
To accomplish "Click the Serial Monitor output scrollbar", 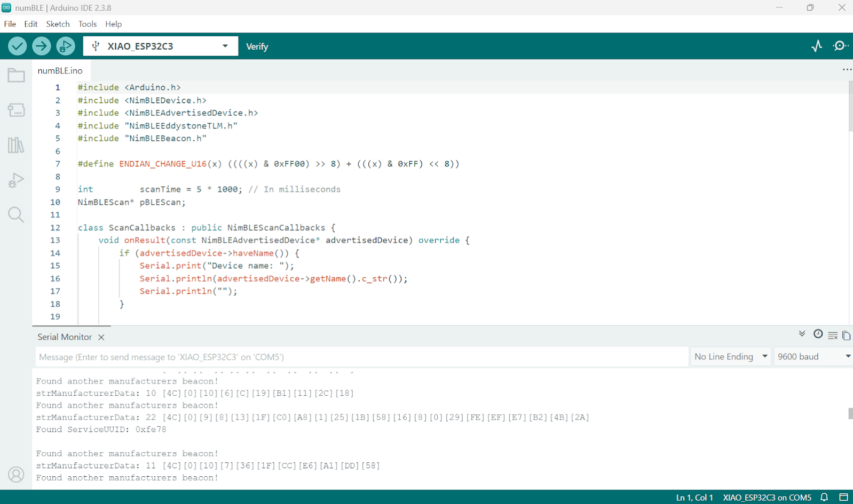I will [x=850, y=413].
